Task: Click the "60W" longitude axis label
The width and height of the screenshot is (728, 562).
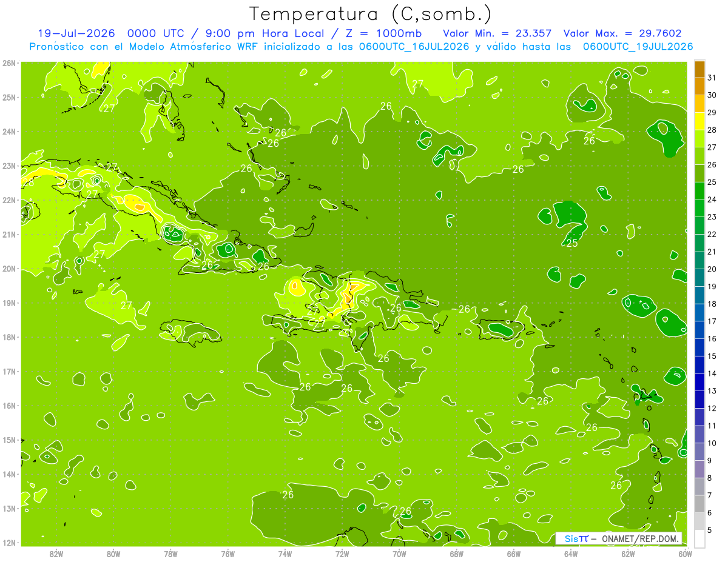Action: pyautogui.click(x=686, y=554)
